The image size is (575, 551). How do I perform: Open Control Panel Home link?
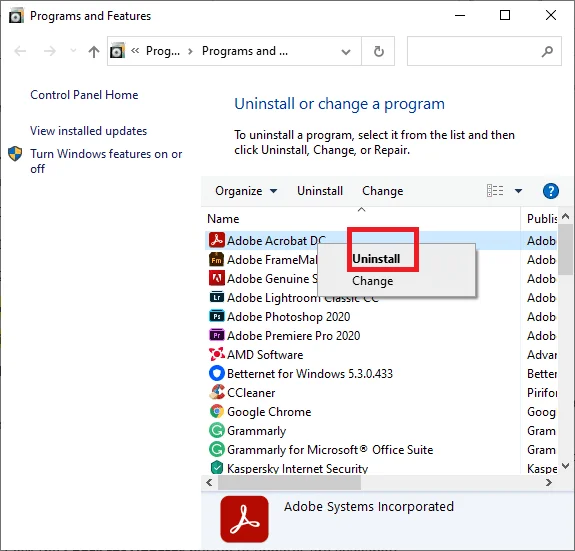[x=84, y=95]
